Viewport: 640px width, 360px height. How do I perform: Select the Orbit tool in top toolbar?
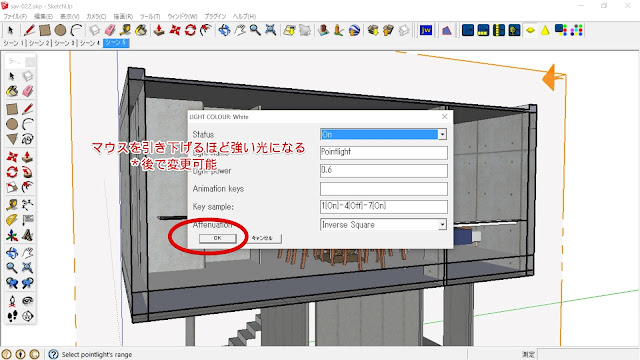point(224,30)
